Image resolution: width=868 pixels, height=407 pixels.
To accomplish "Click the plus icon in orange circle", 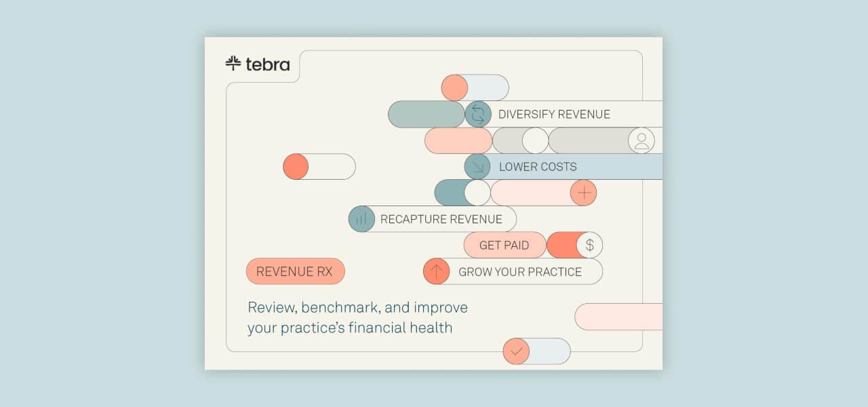I will coord(583,193).
